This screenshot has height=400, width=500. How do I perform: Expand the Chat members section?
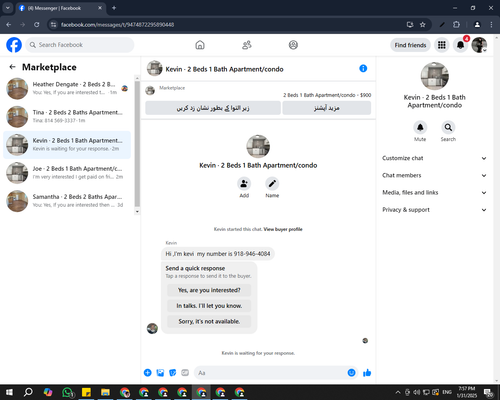pyautogui.click(x=434, y=175)
